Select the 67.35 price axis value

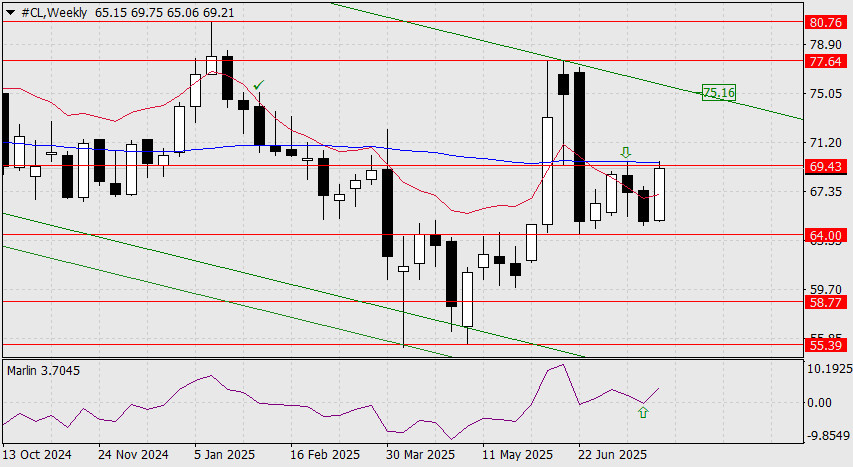825,192
